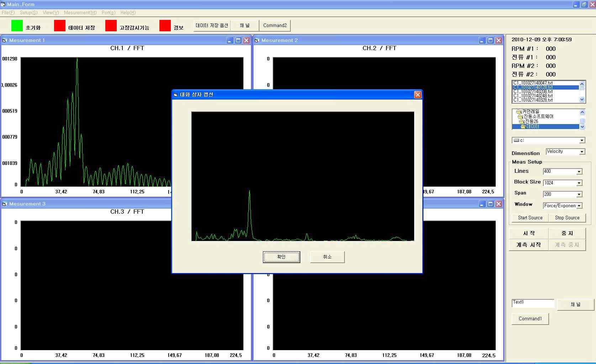Image resolution: width=596 pixels, height=364 pixels.
Task: Open the Help(H) menu
Action: [x=128, y=12]
